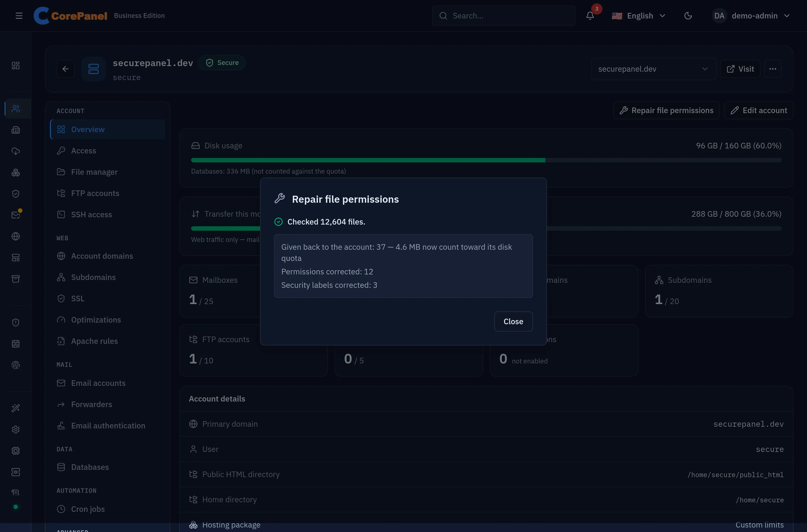Close the Repair file permissions dialog

pos(513,321)
